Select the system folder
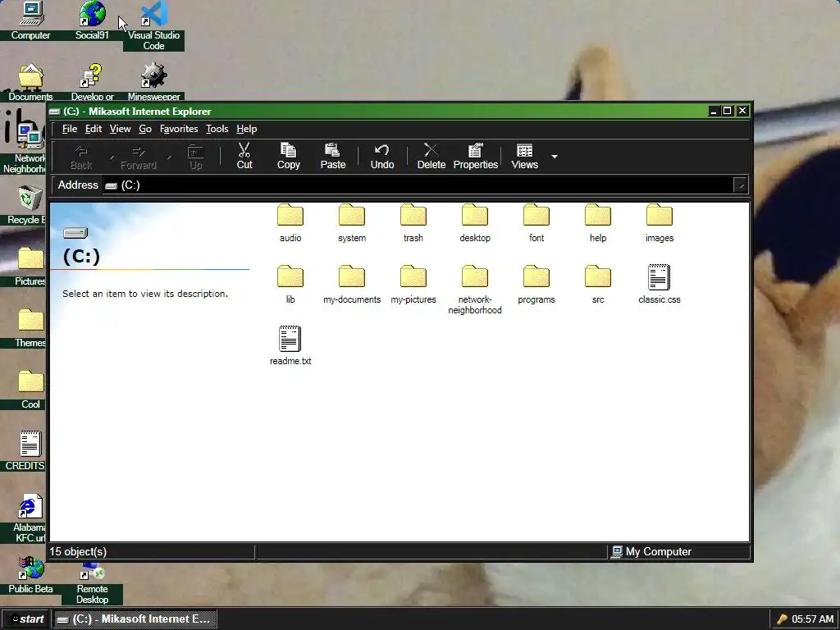The width and height of the screenshot is (840, 630). click(352, 223)
